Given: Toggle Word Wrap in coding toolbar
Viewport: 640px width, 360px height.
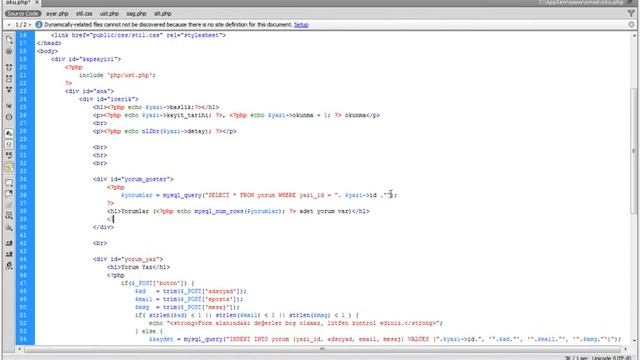Looking at the screenshot, I should coord(9,156).
